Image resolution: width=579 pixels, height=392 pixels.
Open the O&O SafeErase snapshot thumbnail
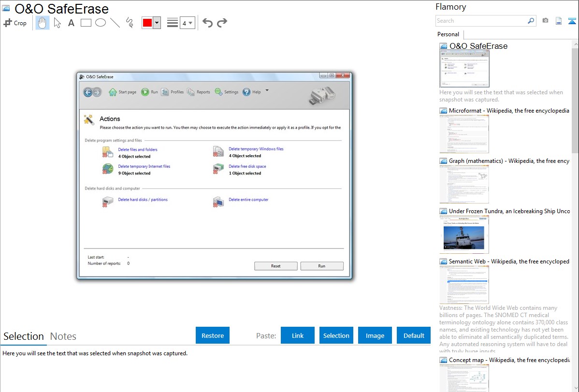(464, 69)
